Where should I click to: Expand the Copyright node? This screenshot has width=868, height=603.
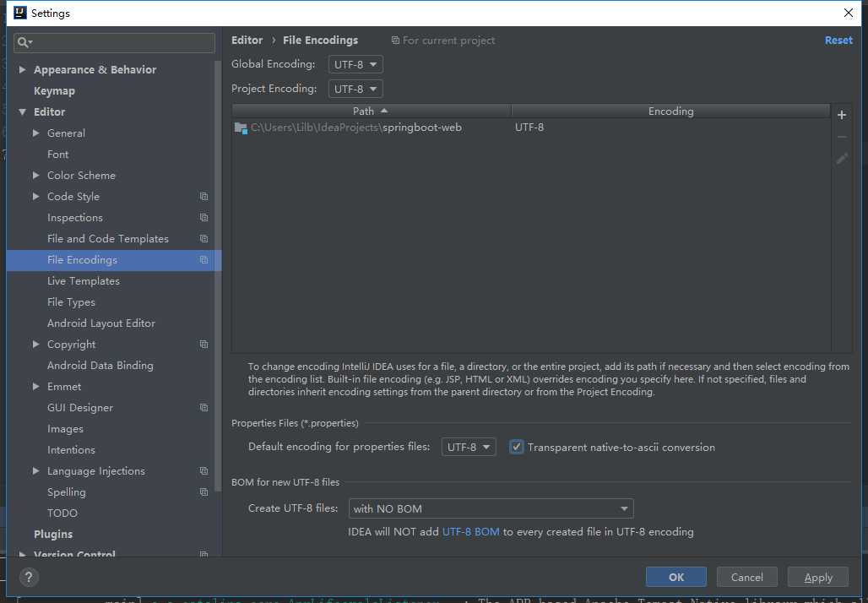coord(36,344)
